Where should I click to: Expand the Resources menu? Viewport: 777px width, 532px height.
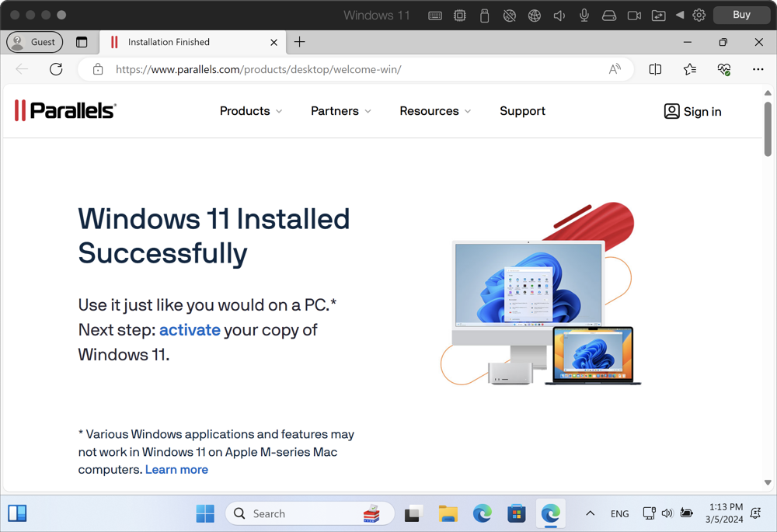(x=435, y=111)
